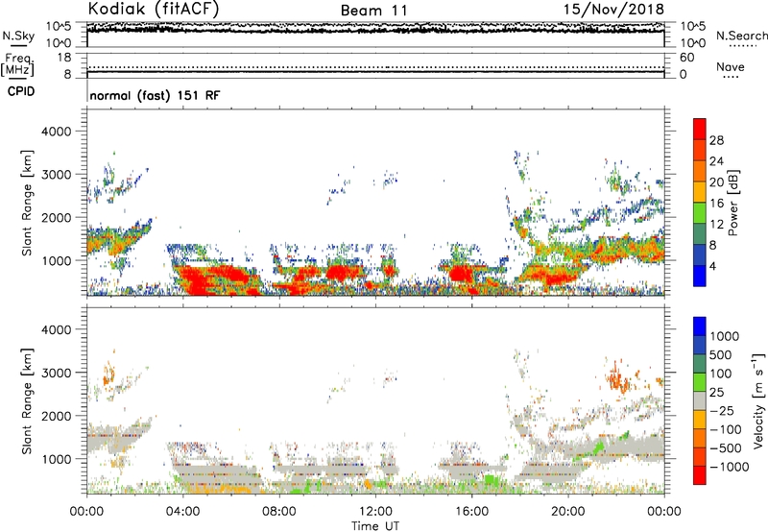Select the Beam 11 label
Viewport: 768px width, 532px height.
tap(373, 11)
